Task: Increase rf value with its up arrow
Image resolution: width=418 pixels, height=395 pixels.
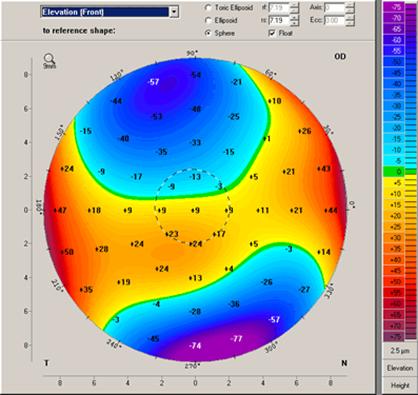Action: (295, 5)
